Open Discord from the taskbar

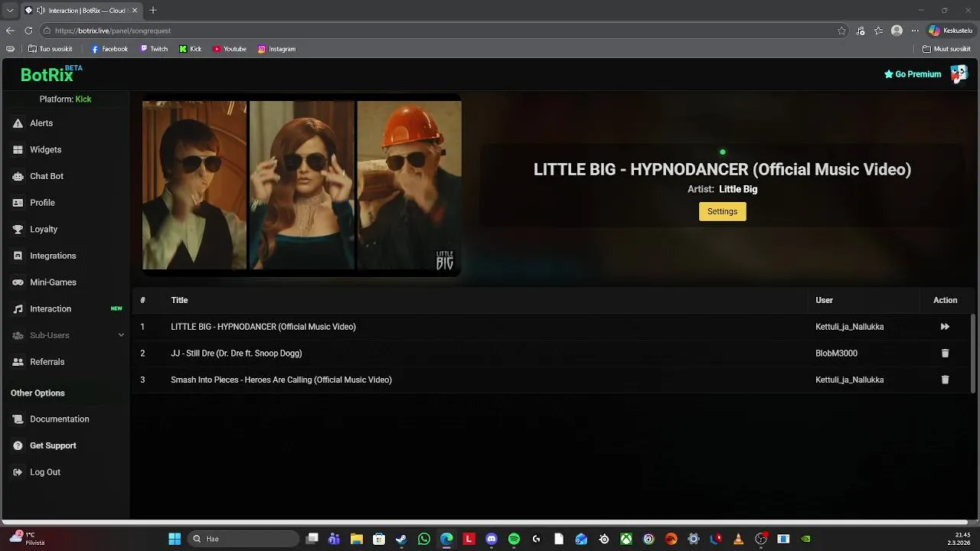(492, 539)
